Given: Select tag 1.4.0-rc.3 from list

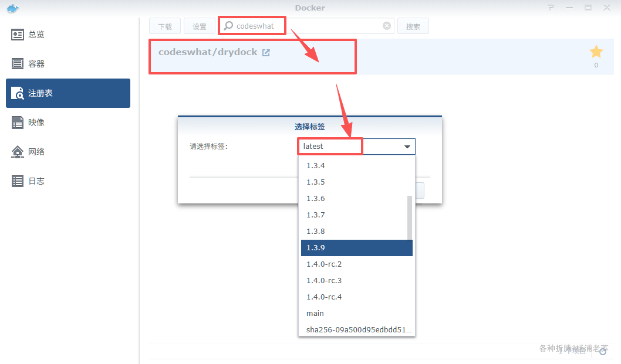Looking at the screenshot, I should point(356,281).
